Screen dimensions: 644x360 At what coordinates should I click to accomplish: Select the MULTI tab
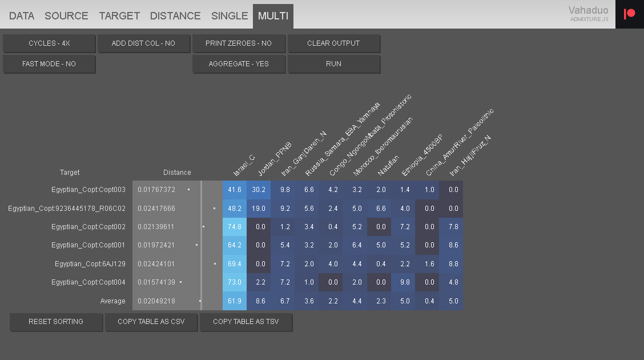273,16
